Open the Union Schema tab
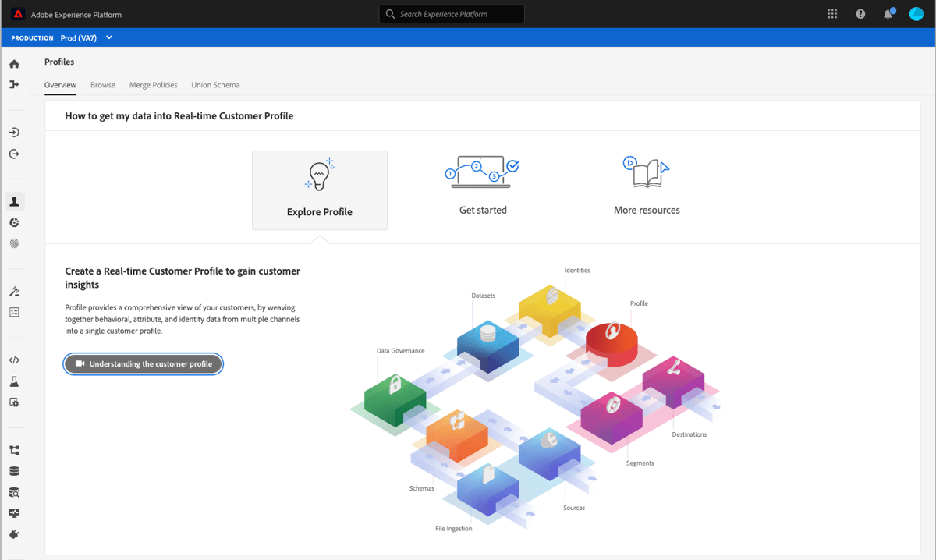The height and width of the screenshot is (560, 936). 215,84
